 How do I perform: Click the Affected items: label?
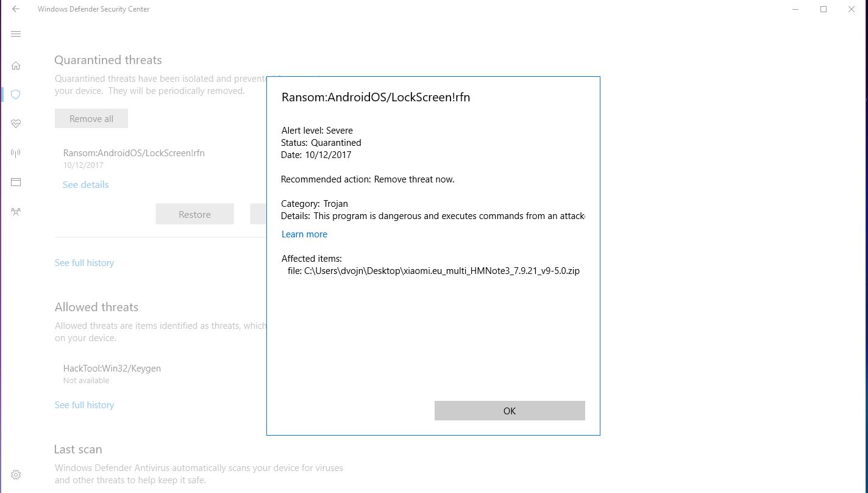coord(311,259)
